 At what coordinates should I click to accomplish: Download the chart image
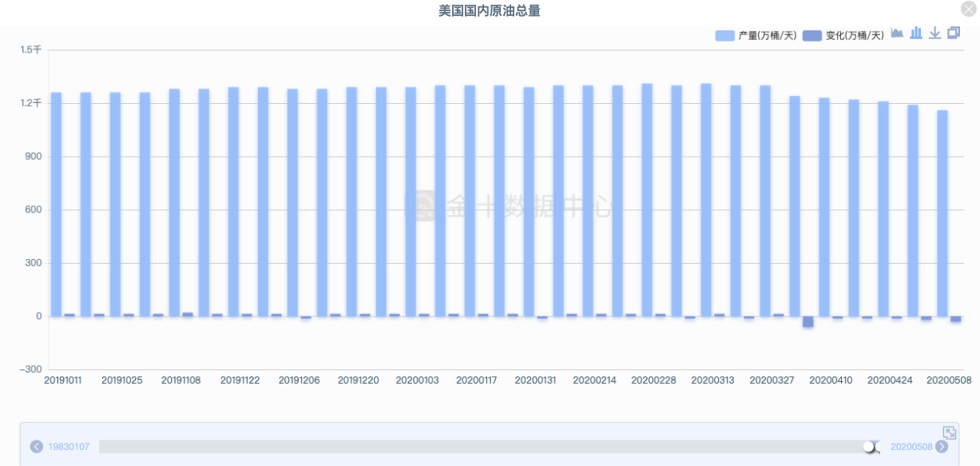[x=934, y=33]
